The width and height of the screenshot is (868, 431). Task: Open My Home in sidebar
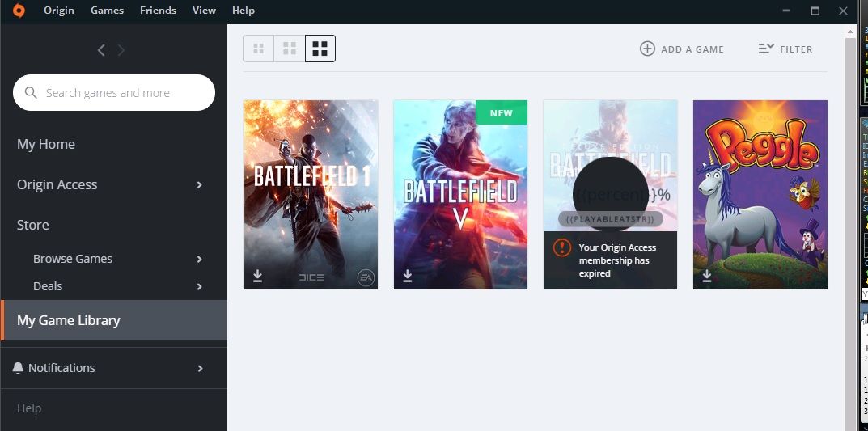(46, 144)
